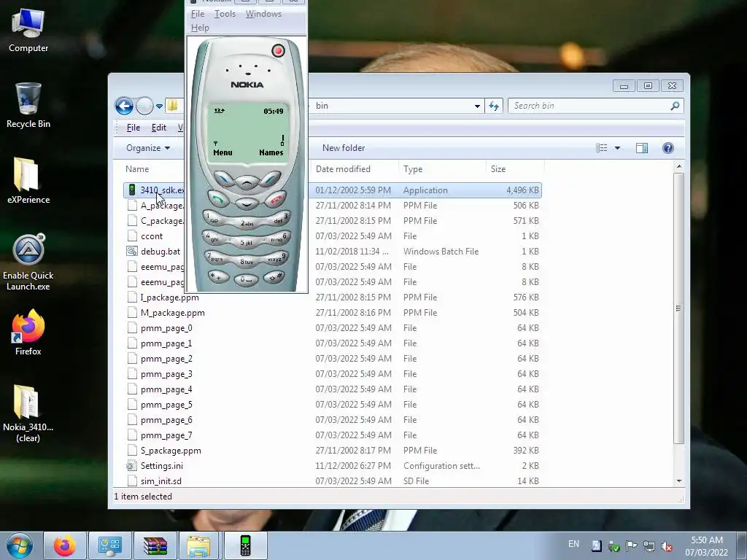Open the recent pages dropdown arrow
The width and height of the screenshot is (747, 560).
[159, 106]
